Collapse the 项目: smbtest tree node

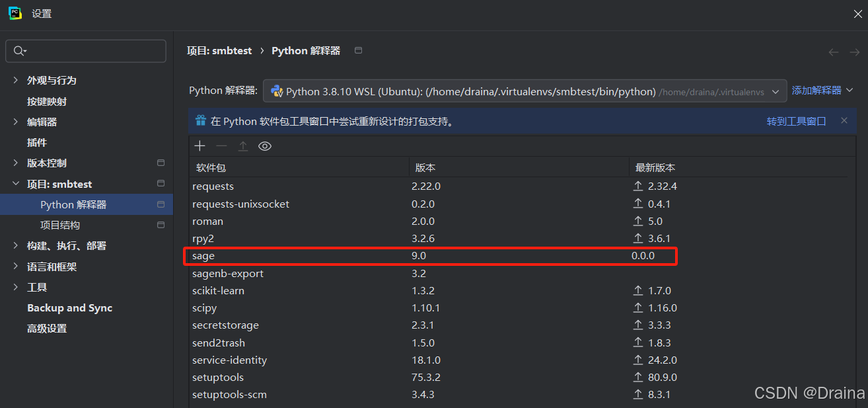[x=16, y=184]
